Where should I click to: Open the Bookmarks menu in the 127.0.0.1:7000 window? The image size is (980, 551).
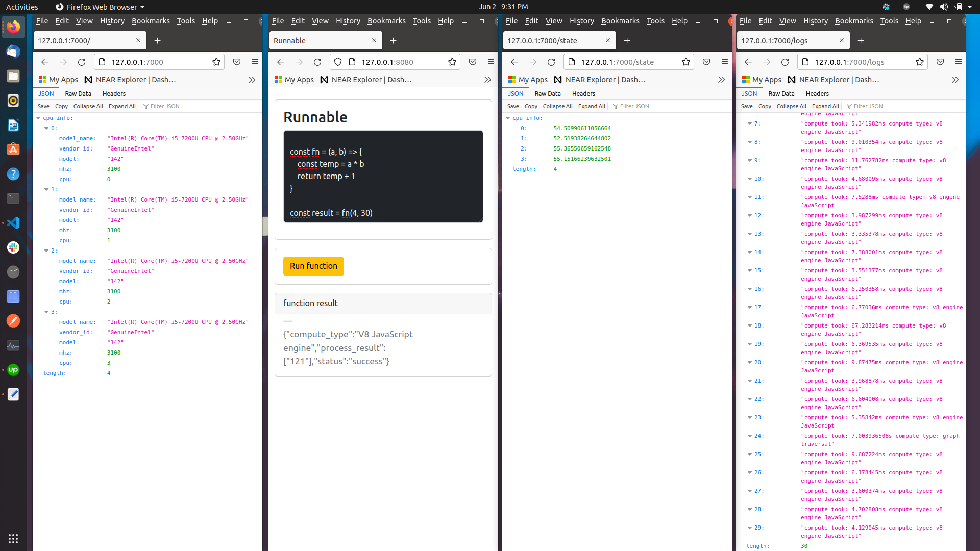(x=151, y=21)
